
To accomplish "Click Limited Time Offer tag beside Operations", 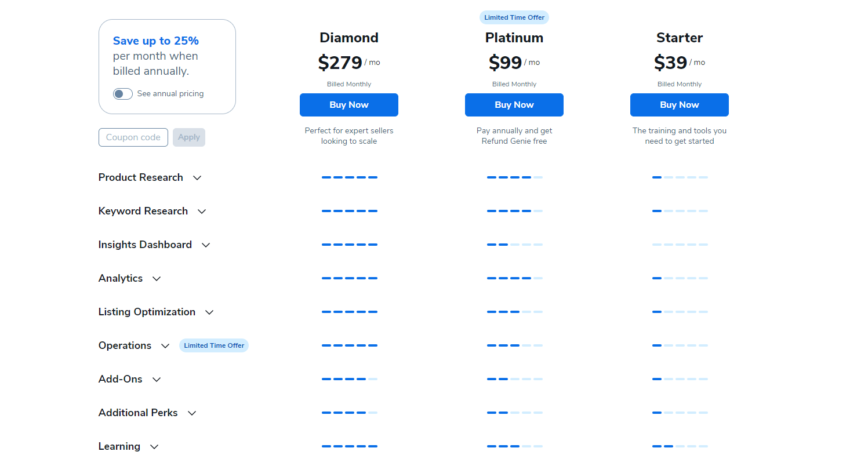I will coord(214,345).
